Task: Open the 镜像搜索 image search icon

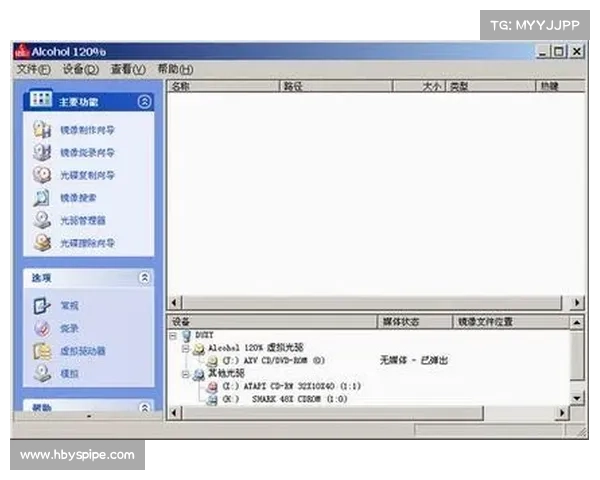Action: point(42,198)
